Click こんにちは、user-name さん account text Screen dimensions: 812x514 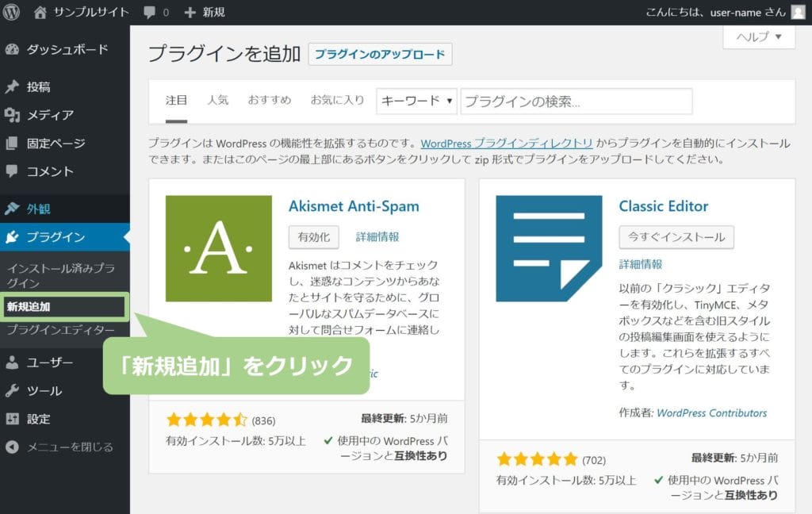click(x=716, y=12)
